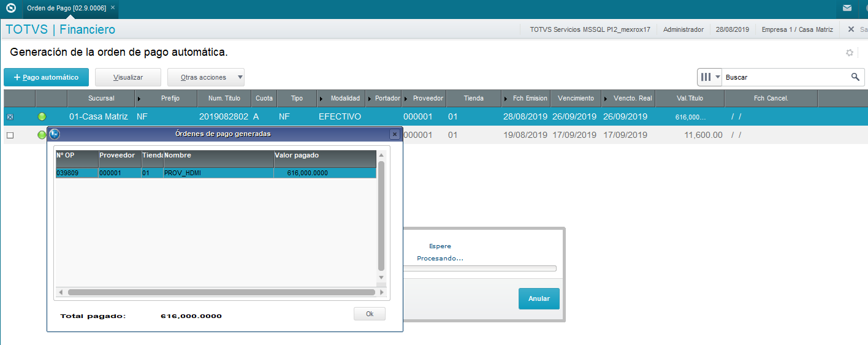Click the Tipo column header

[297, 98]
